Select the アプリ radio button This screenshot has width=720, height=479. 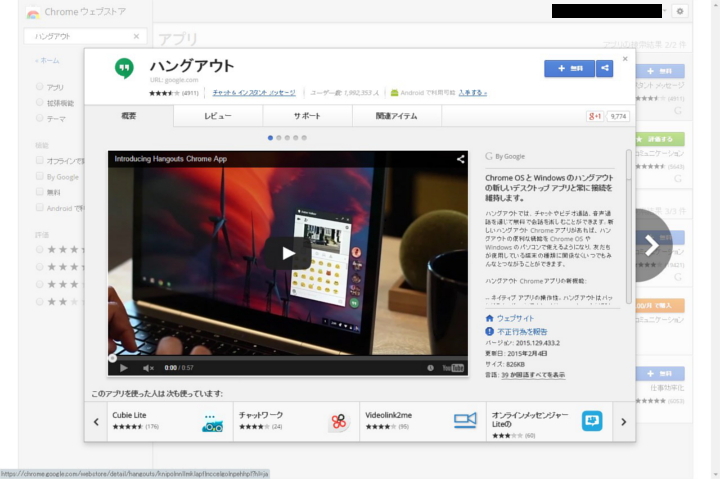[39, 86]
